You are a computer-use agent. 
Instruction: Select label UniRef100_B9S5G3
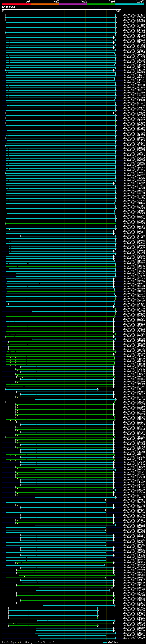coord(134,103)
